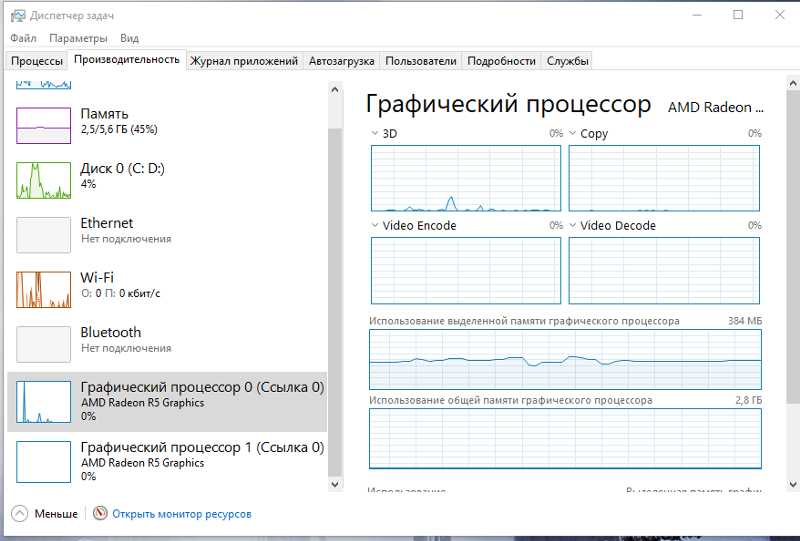Open the 'Файл' menu
Image resolution: width=800 pixels, height=541 pixels.
23,38
